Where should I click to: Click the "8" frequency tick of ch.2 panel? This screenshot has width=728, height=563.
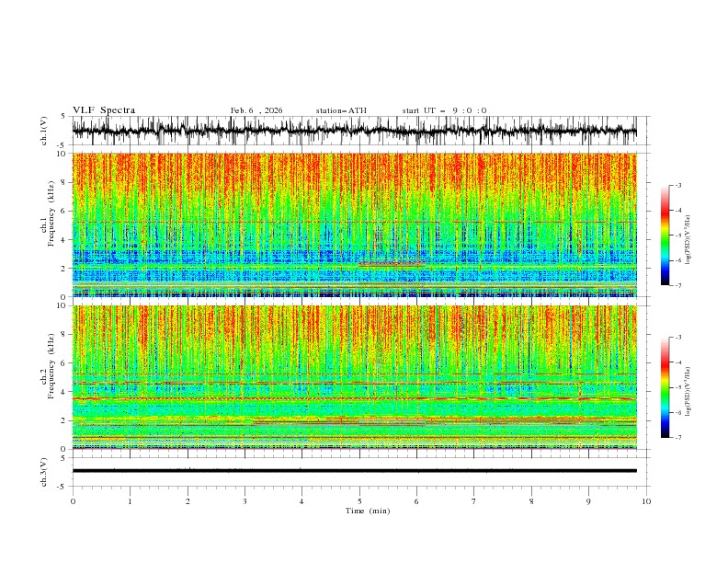point(64,335)
